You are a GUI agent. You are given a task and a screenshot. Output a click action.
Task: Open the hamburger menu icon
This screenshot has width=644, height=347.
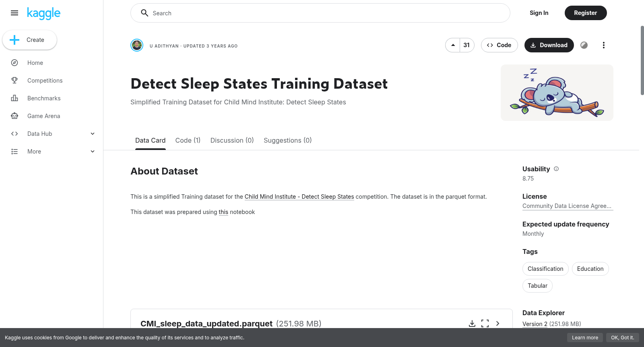(x=14, y=13)
